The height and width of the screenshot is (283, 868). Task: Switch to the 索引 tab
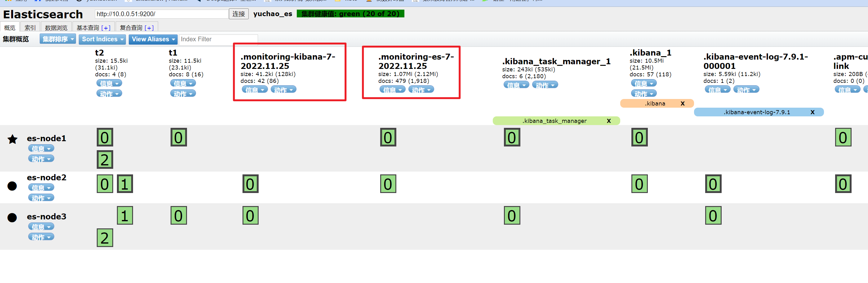(30, 28)
